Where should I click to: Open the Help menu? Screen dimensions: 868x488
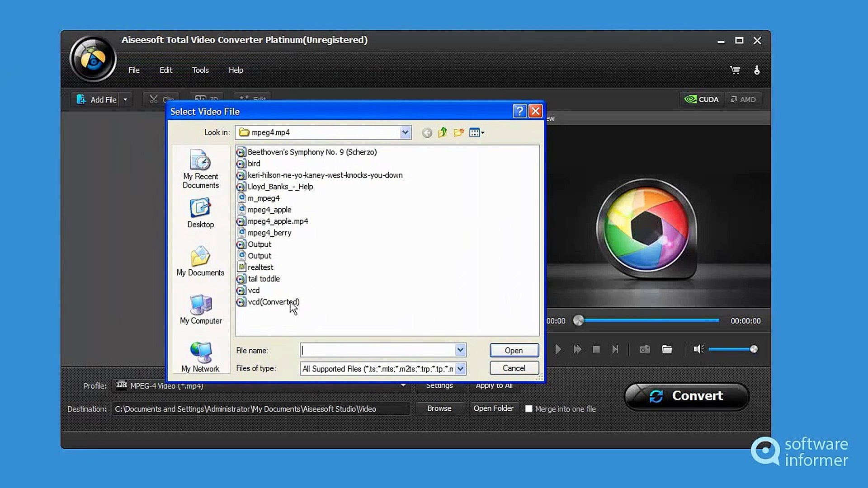[236, 70]
